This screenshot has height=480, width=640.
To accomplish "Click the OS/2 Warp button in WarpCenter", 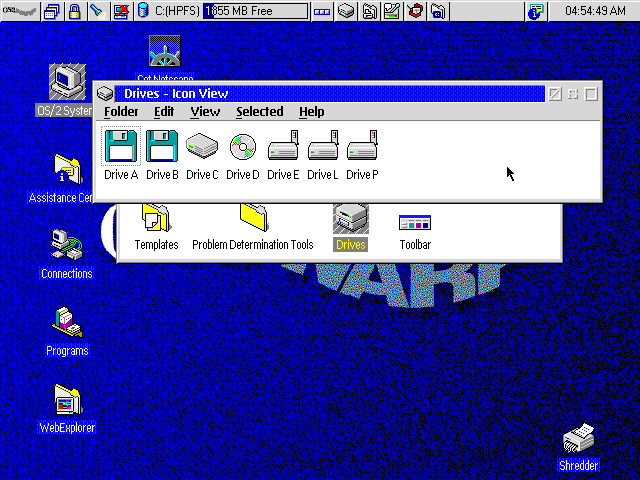I will [20, 11].
